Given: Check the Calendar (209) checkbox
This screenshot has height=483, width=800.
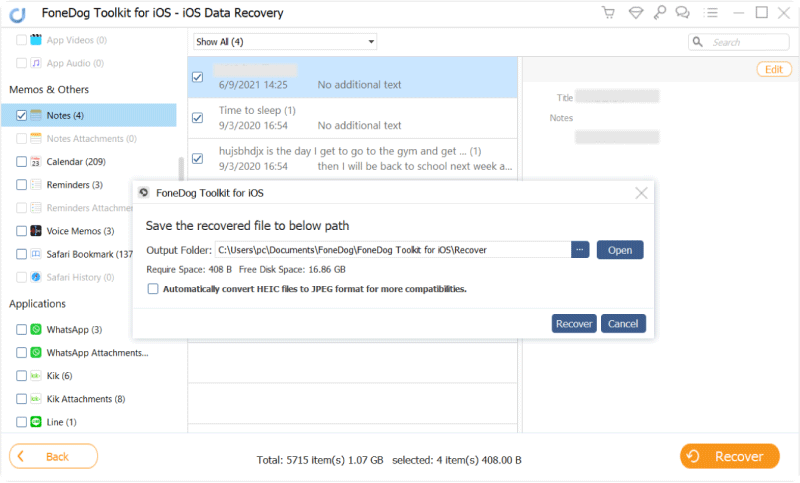Looking at the screenshot, I should [x=21, y=162].
